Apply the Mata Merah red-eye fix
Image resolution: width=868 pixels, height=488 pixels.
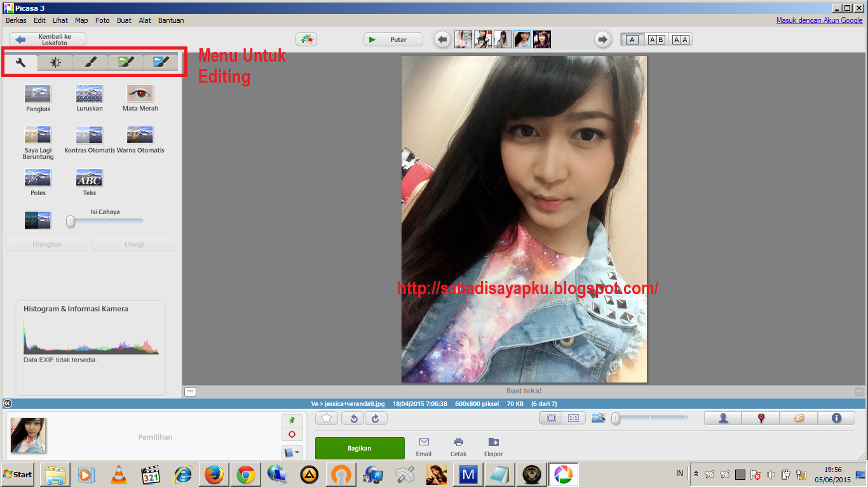pyautogui.click(x=140, y=98)
